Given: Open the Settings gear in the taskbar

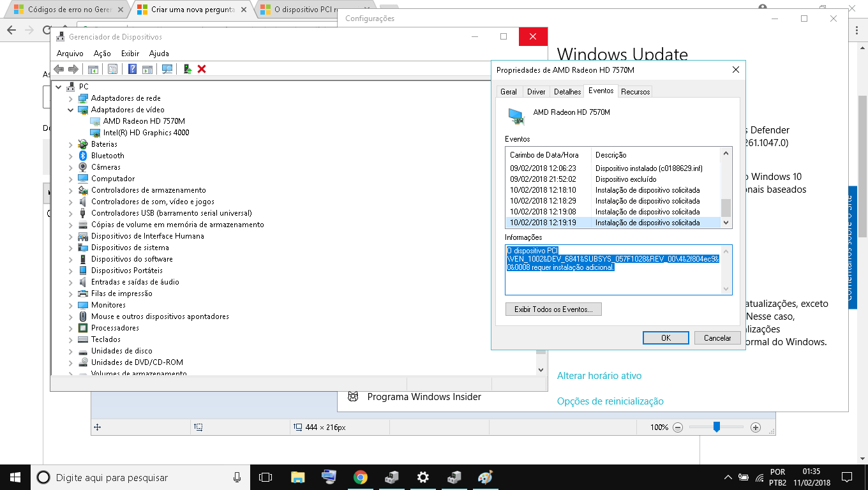Looking at the screenshot, I should (x=423, y=477).
